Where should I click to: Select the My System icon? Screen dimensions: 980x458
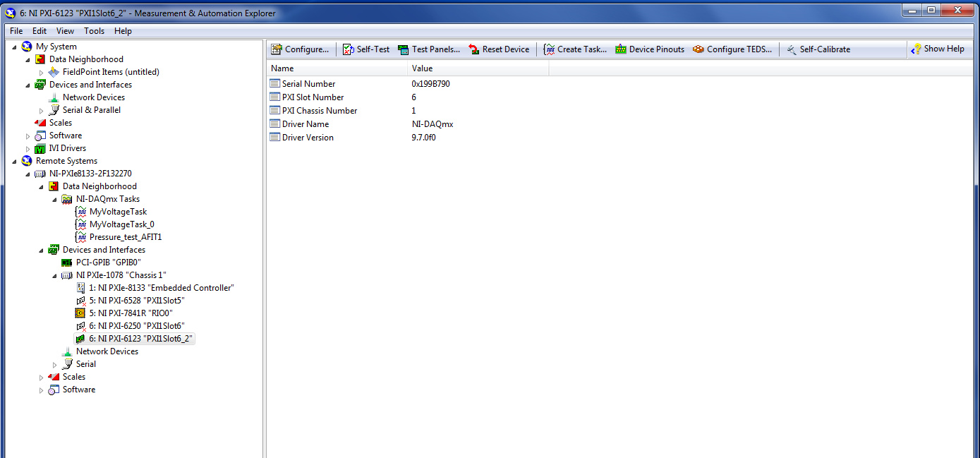(27, 47)
